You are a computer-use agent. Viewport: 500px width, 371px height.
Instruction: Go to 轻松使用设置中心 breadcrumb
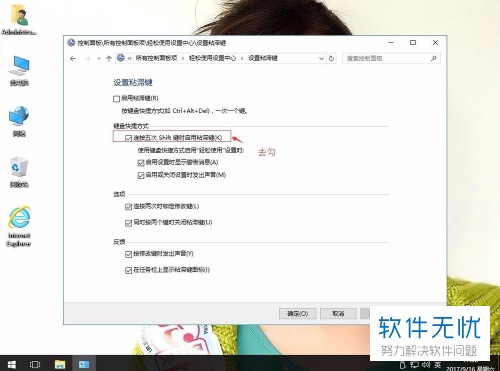[x=212, y=58]
